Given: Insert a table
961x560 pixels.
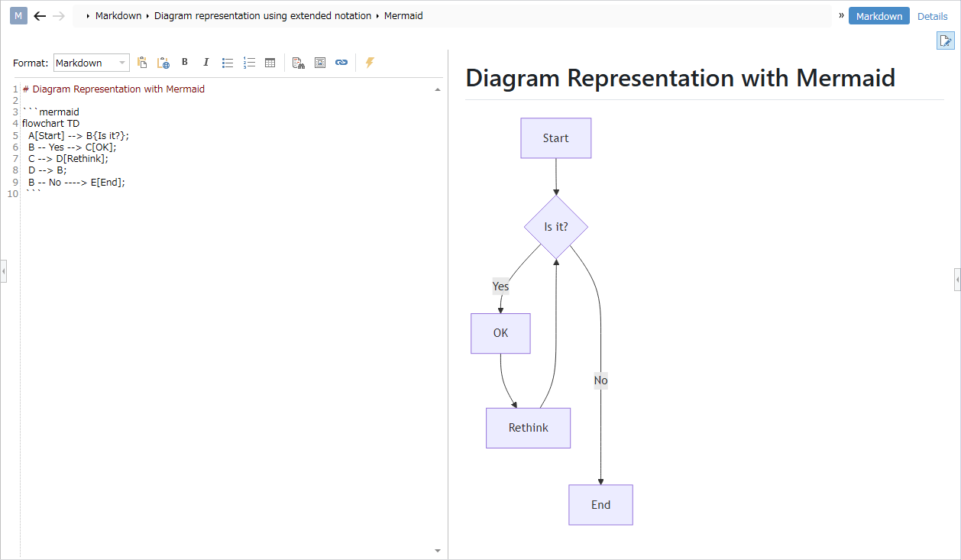Looking at the screenshot, I should (270, 63).
